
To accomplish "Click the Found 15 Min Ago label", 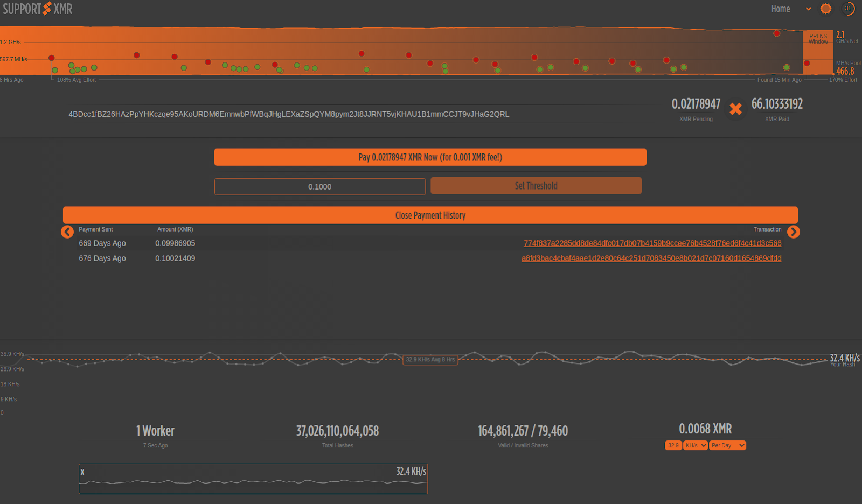I will coord(779,80).
